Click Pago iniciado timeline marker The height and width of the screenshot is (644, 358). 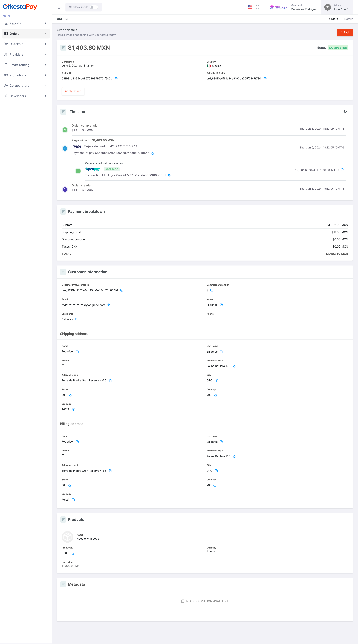click(x=65, y=148)
